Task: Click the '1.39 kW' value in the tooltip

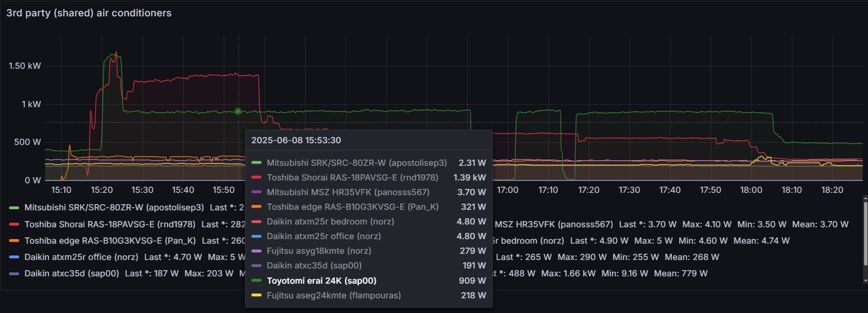Action: tap(470, 177)
